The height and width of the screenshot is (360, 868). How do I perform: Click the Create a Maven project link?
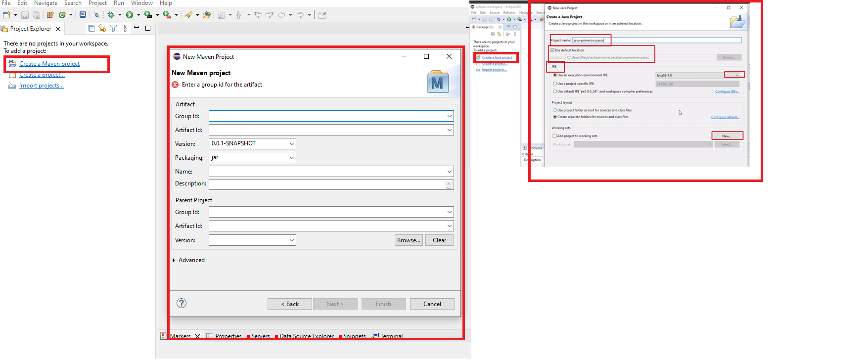(49, 64)
